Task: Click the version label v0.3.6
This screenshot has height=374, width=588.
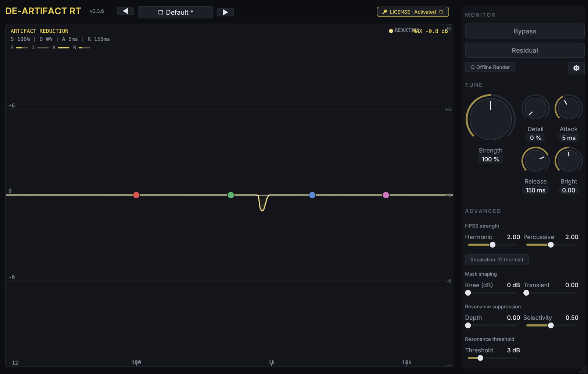Action: [97, 11]
